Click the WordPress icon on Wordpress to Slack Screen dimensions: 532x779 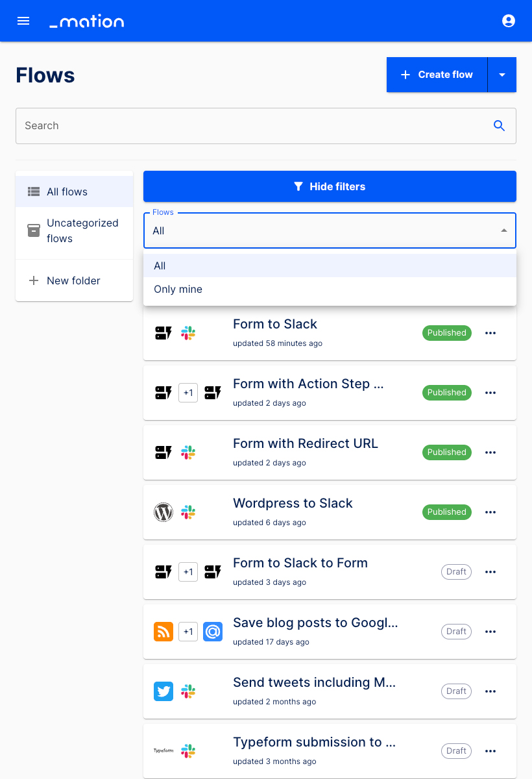pos(163,512)
